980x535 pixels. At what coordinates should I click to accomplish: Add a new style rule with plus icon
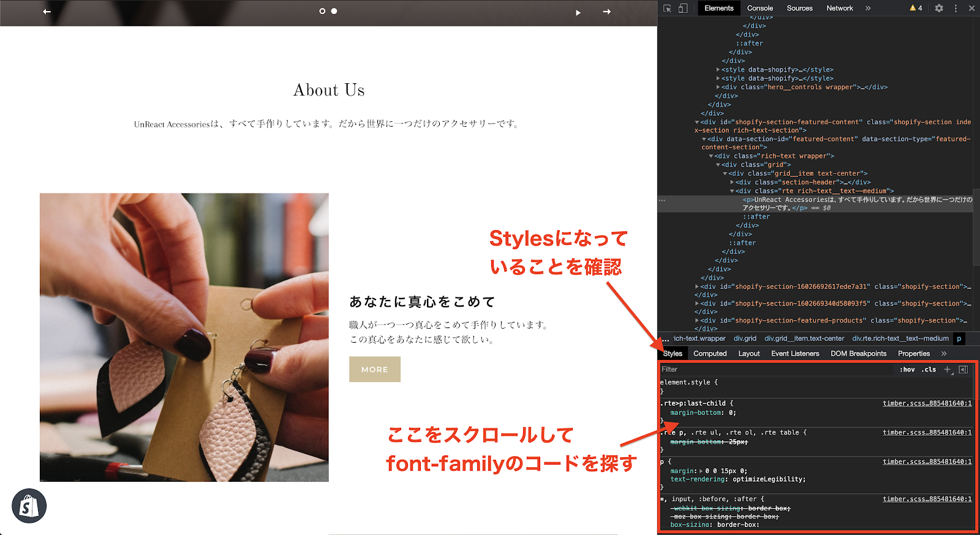[x=948, y=369]
